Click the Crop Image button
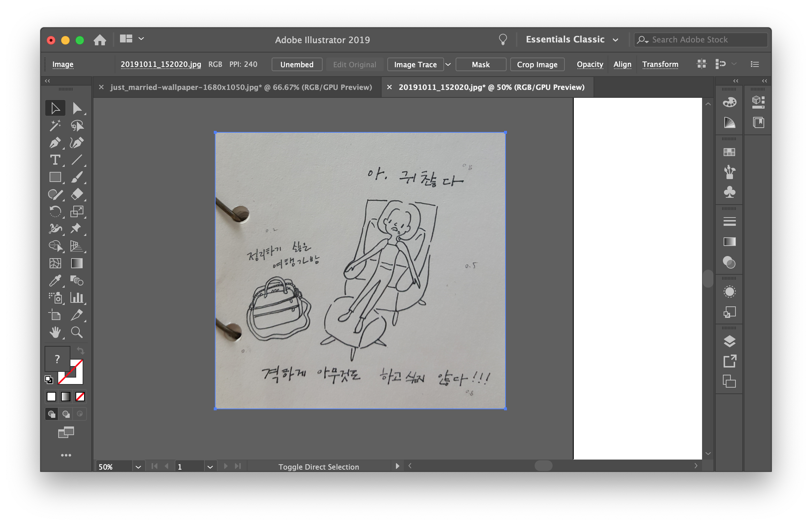The width and height of the screenshot is (812, 525). click(x=537, y=65)
